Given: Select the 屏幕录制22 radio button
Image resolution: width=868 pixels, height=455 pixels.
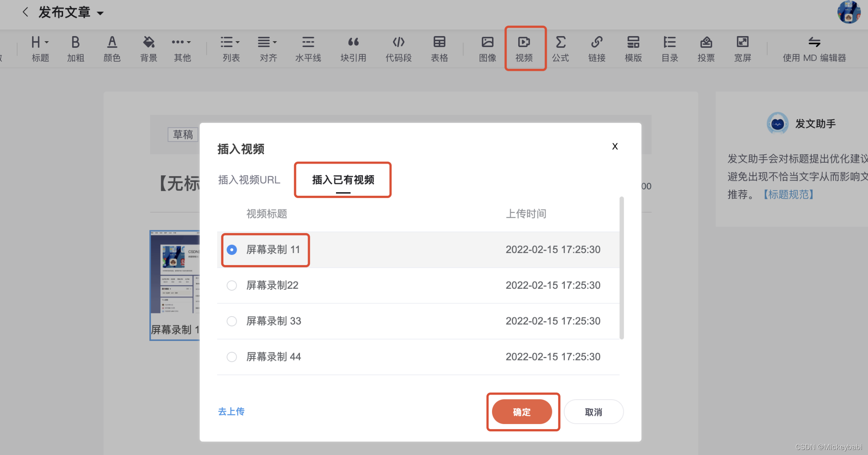Looking at the screenshot, I should [232, 285].
